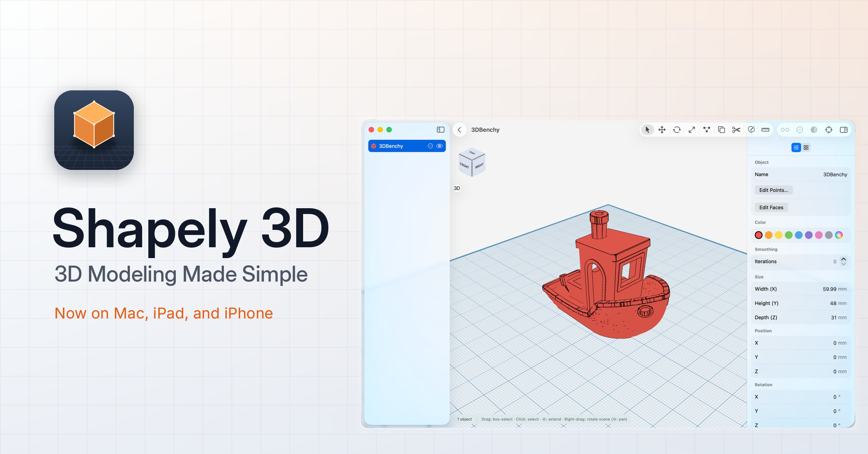Click the Duplicate object icon

coord(722,130)
